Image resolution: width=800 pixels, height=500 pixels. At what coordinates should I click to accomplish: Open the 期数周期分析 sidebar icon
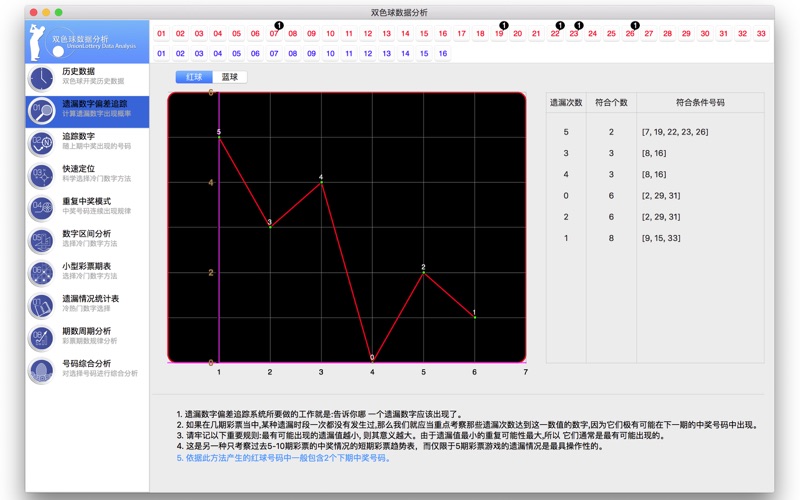click(x=41, y=338)
